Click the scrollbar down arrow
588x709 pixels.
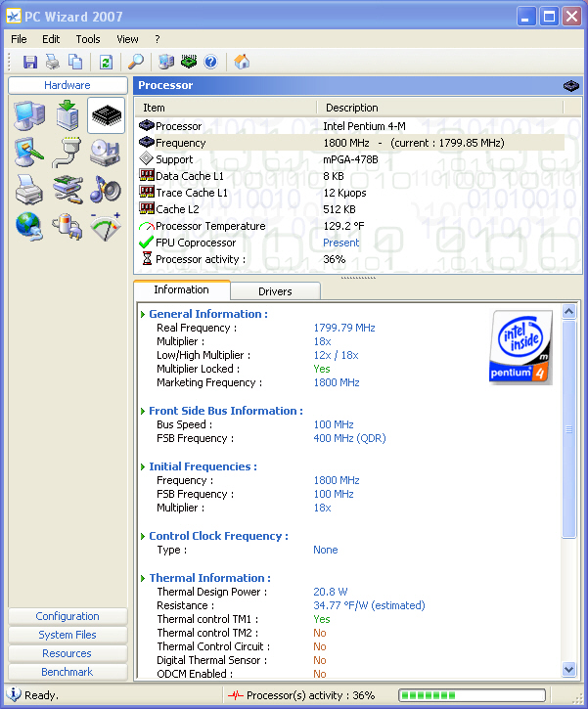click(x=569, y=669)
